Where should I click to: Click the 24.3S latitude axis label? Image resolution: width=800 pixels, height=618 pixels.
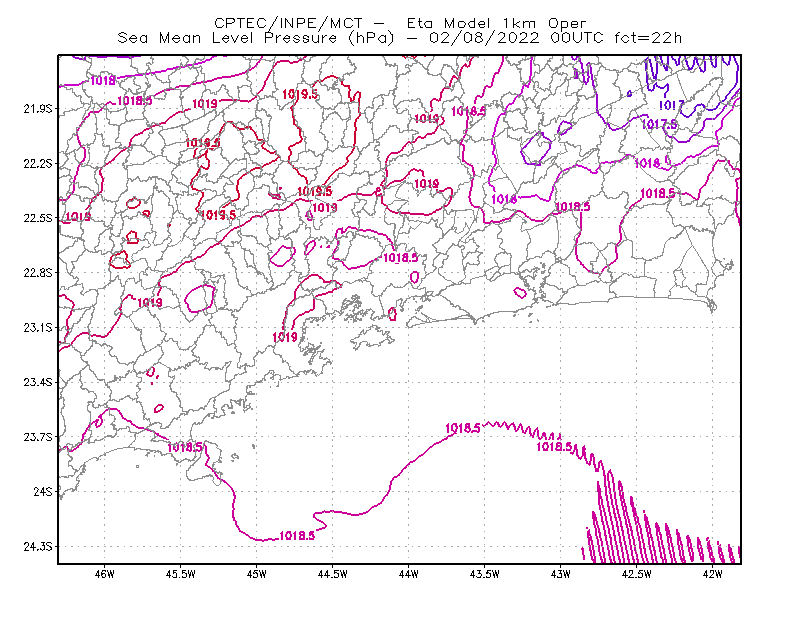[x=38, y=546]
